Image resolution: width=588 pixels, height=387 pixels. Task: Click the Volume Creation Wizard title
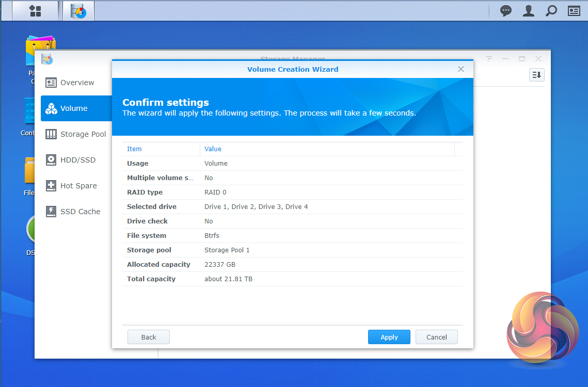tap(293, 69)
